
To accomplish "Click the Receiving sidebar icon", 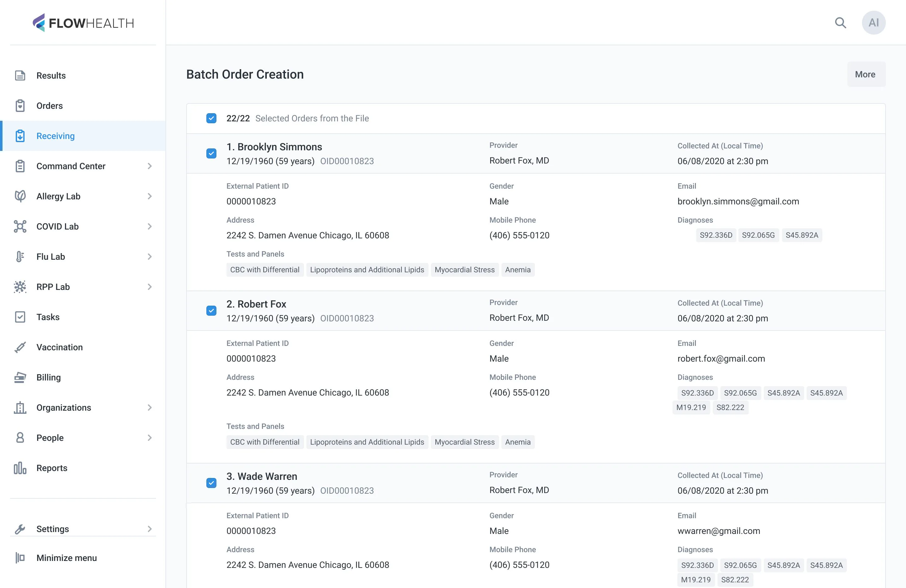I will [x=20, y=136].
